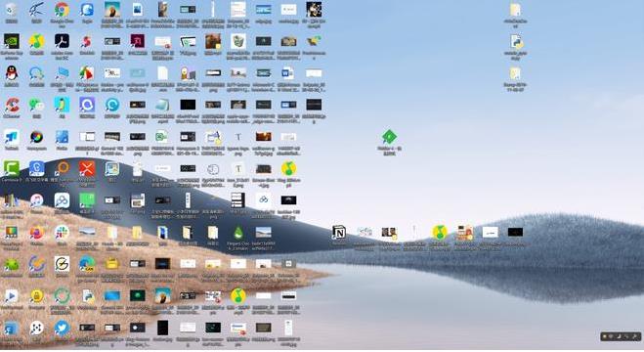Click the Adobe Acrobat Reader icon
The height and width of the screenshot is (352, 644).
pyautogui.click(x=62, y=41)
